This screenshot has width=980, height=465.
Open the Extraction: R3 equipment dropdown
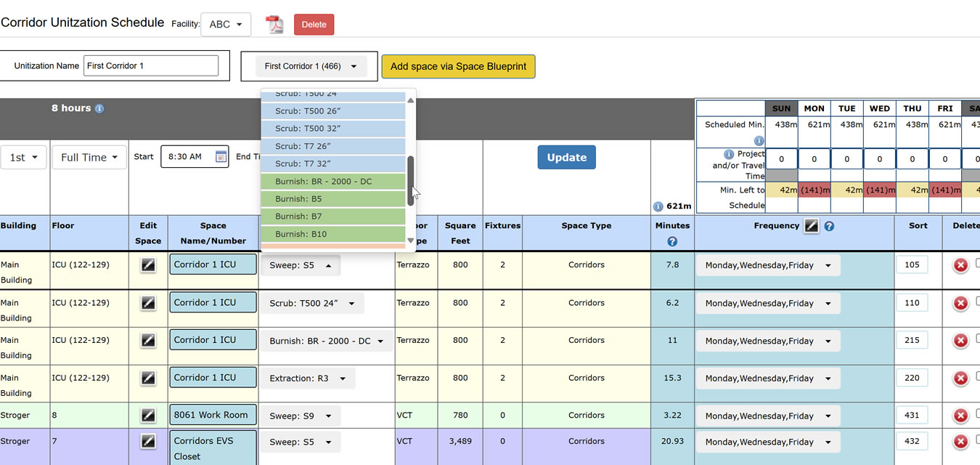point(308,378)
